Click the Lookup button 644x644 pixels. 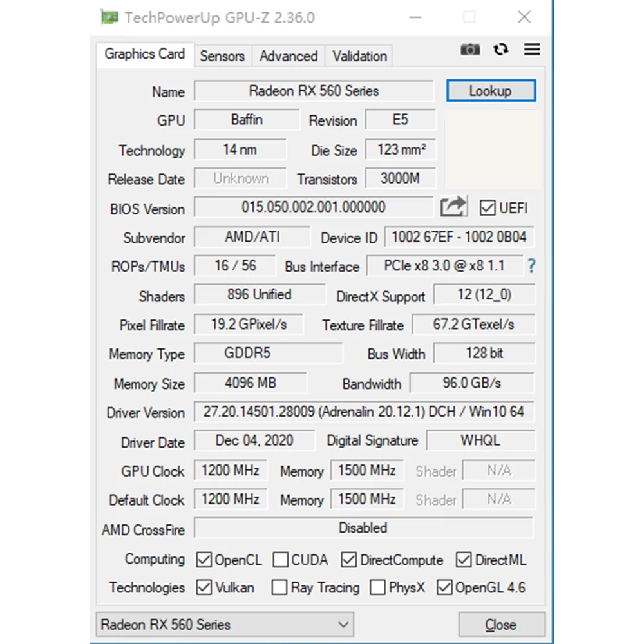(x=491, y=91)
